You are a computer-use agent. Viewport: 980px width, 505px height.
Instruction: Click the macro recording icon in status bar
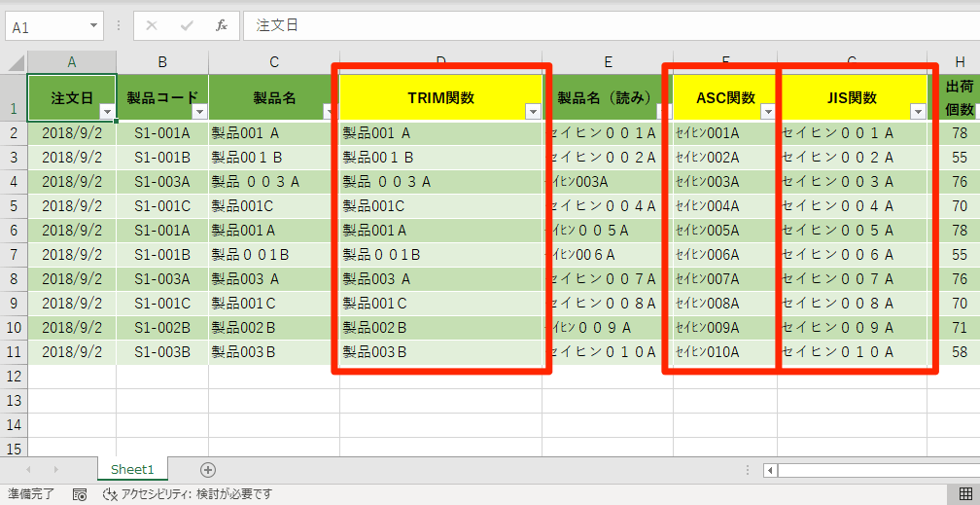pos(80,494)
